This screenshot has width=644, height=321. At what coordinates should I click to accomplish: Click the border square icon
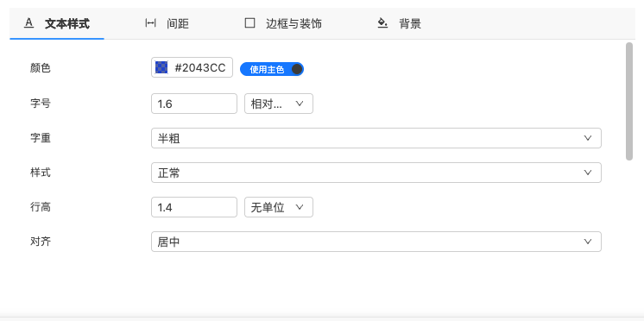coord(249,23)
